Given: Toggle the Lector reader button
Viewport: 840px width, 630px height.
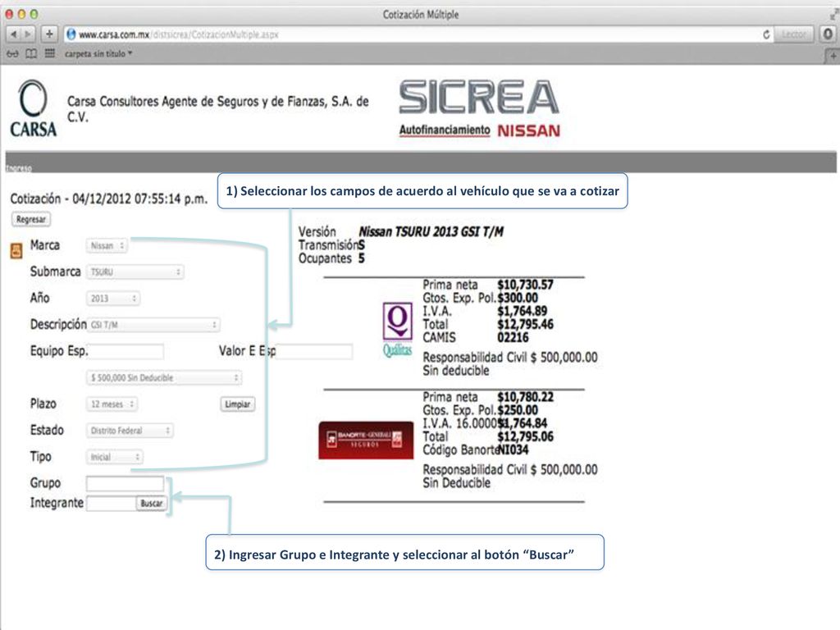Looking at the screenshot, I should (794, 34).
